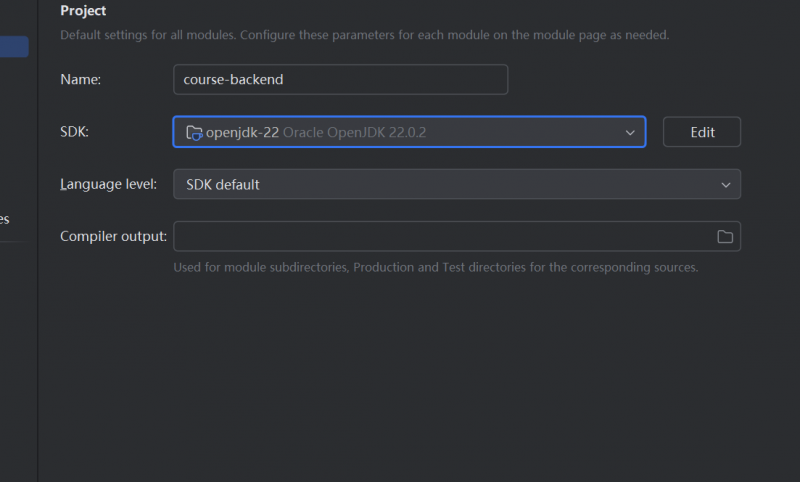Click the gray 'Oracle OpenJDK 22.0.2' version text

355,132
